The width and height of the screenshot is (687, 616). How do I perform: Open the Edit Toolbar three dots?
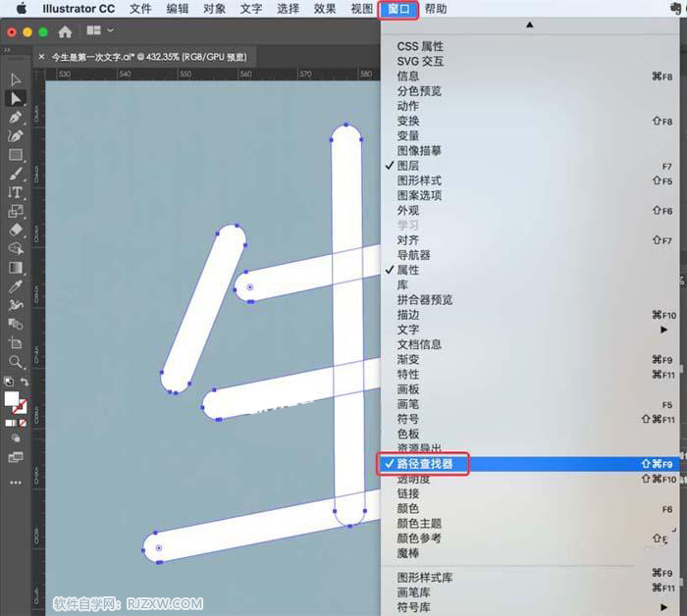(x=16, y=483)
